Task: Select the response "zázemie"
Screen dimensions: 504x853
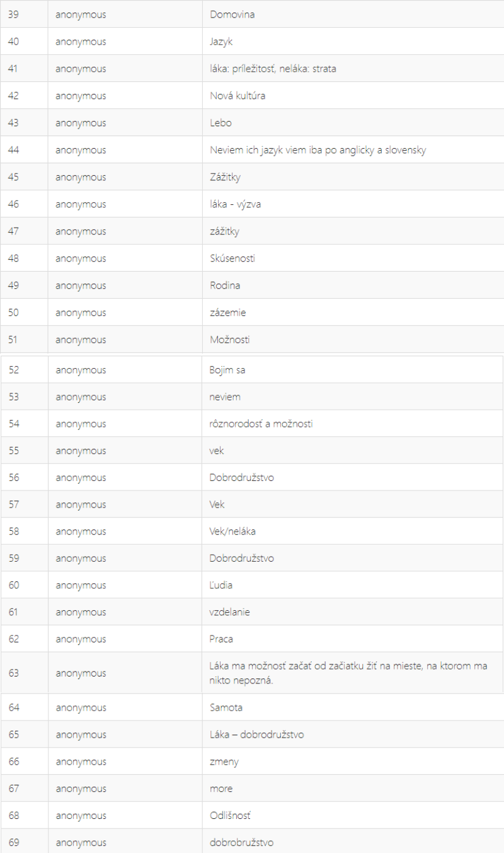Action: [x=227, y=313]
